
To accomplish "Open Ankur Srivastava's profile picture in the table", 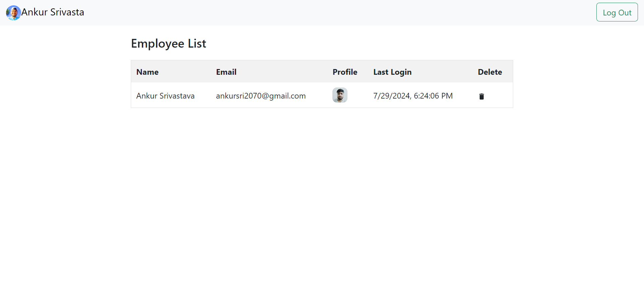I will (340, 95).
